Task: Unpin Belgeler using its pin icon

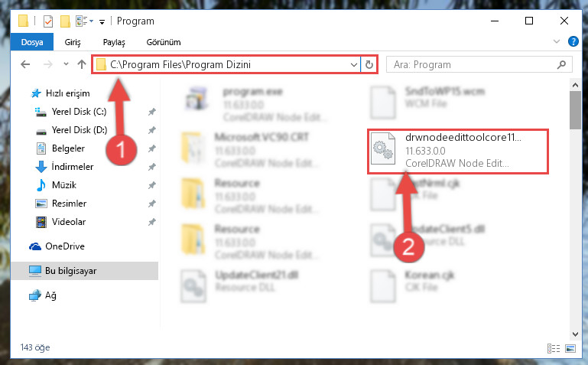Action: (151, 148)
